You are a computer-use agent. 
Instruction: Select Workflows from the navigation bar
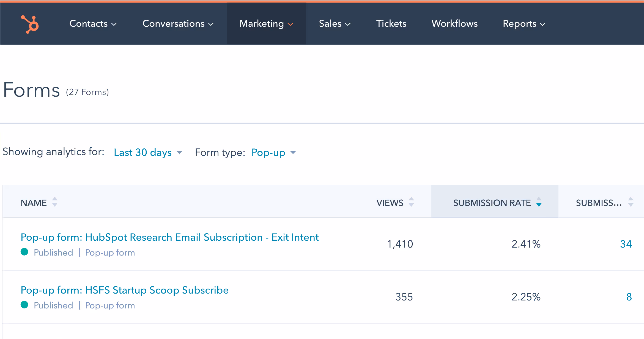pyautogui.click(x=454, y=24)
